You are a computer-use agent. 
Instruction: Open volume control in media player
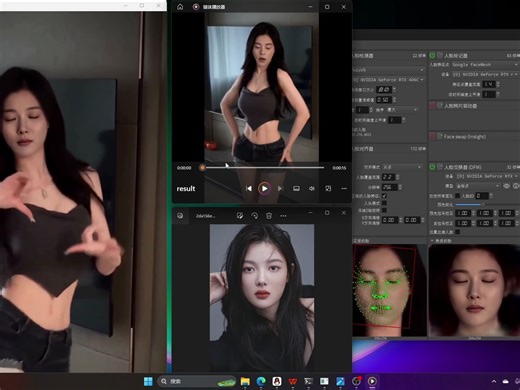pos(312,189)
